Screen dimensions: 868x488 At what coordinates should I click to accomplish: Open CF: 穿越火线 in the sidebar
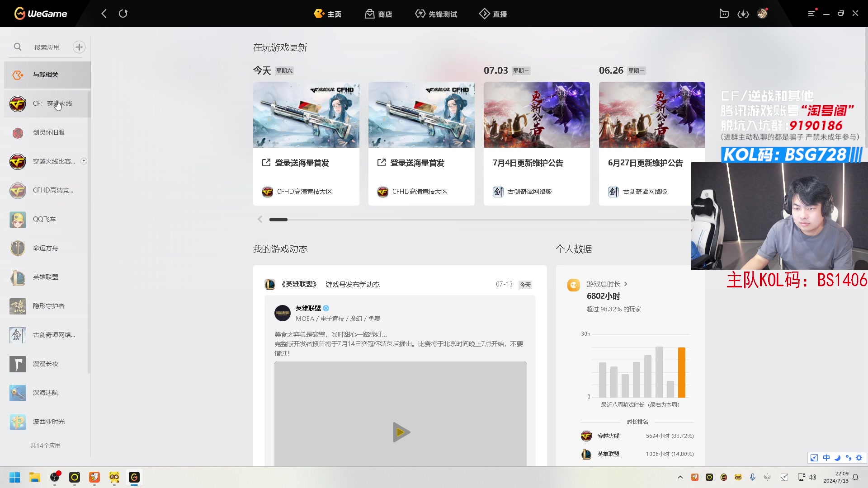47,103
